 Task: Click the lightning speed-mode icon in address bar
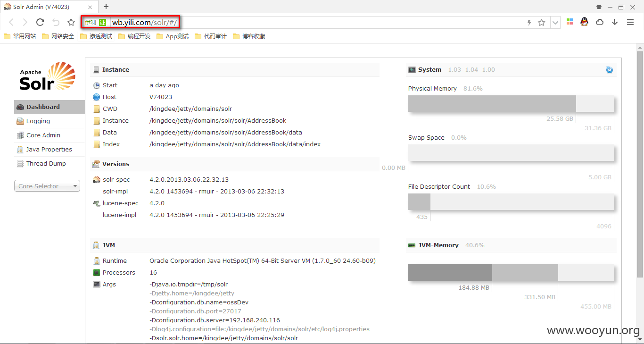529,22
